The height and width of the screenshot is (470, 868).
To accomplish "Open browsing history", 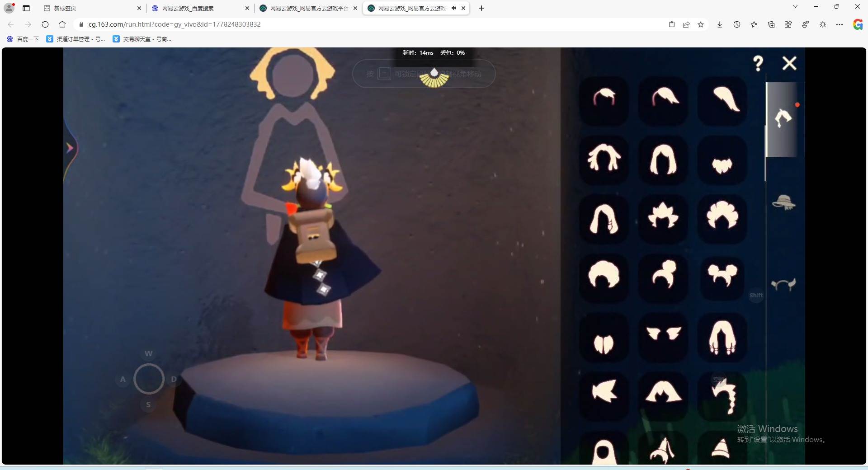I will point(737,24).
